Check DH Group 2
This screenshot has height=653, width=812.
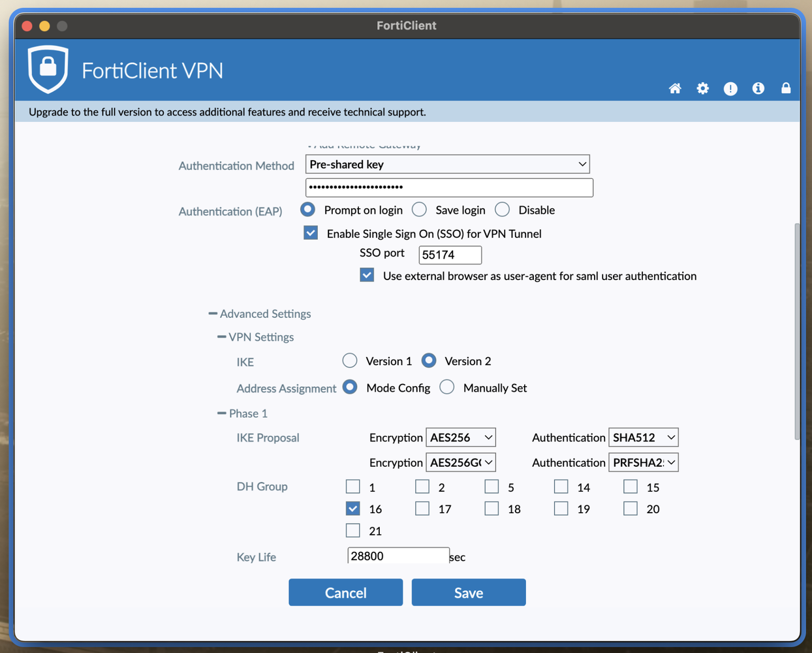tap(422, 486)
